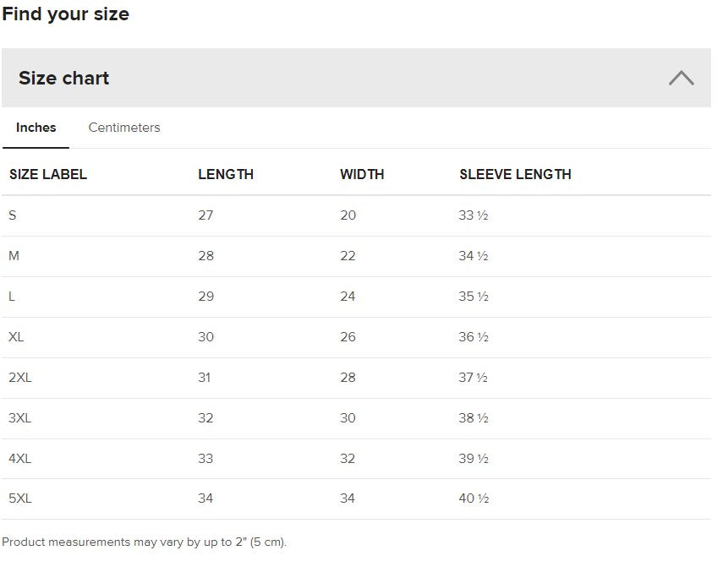
Task: Select the 5XL size label
Action: 20,498
